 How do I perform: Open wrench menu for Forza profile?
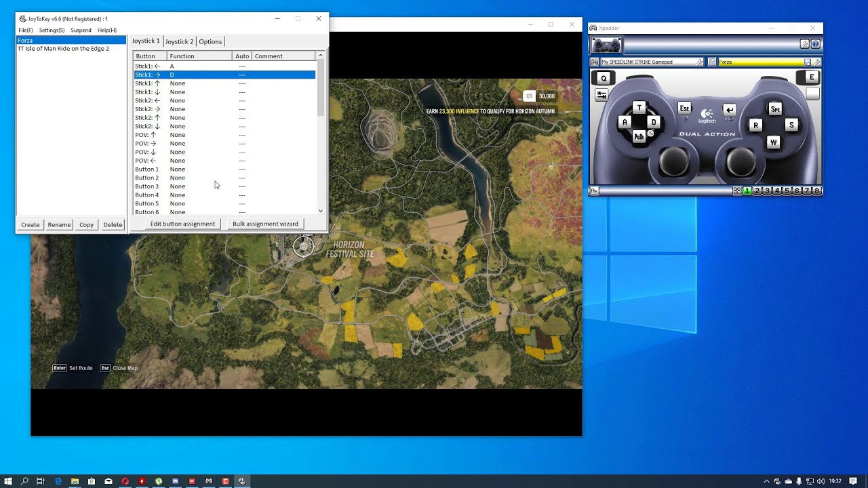click(x=817, y=62)
